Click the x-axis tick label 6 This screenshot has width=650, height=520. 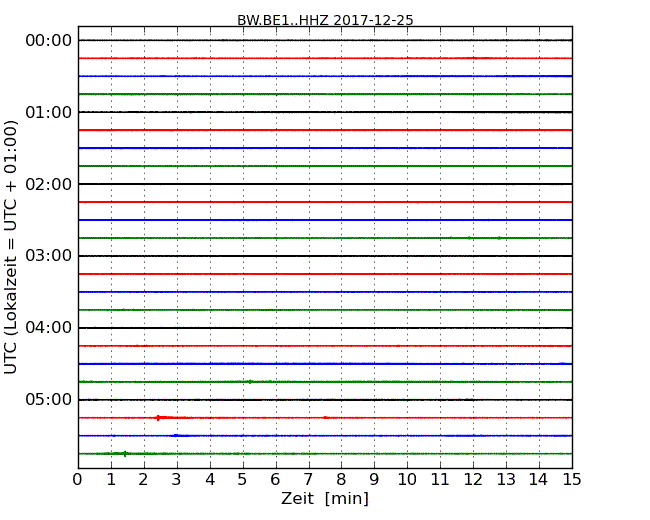pos(275,480)
